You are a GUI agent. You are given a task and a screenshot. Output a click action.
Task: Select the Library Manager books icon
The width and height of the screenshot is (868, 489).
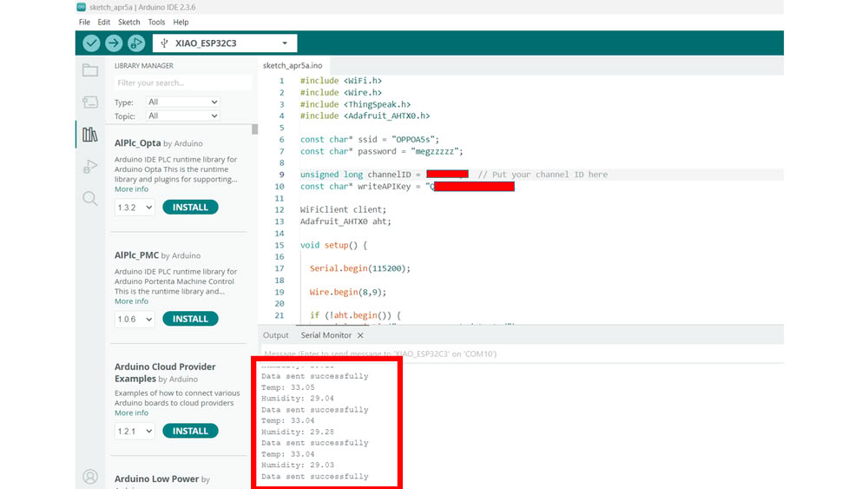click(x=90, y=134)
